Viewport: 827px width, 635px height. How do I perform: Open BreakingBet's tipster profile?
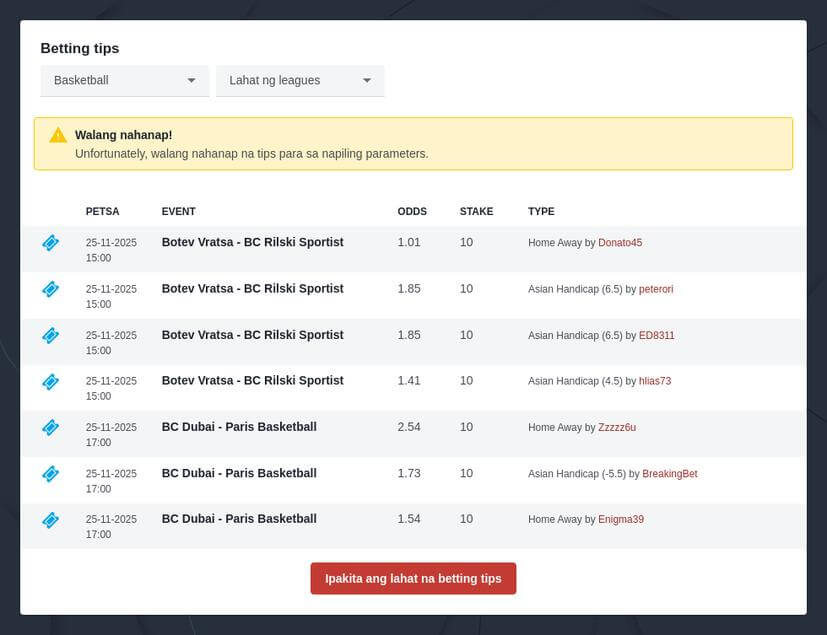[x=667, y=473]
